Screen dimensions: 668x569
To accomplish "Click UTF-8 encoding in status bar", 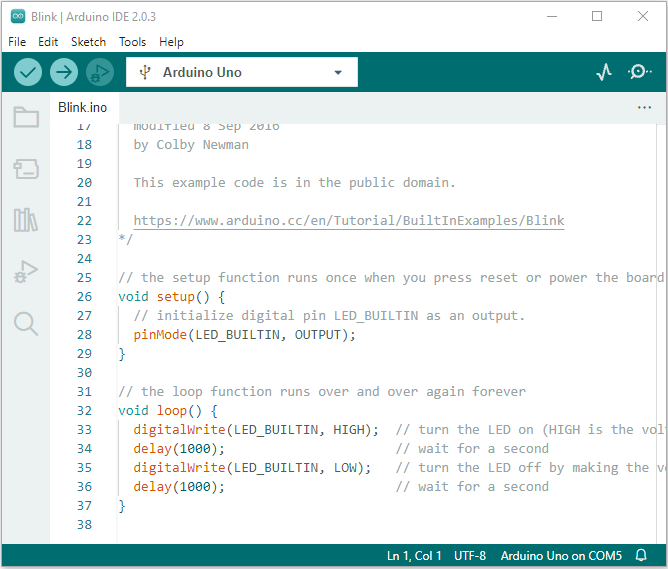I will click(x=470, y=555).
